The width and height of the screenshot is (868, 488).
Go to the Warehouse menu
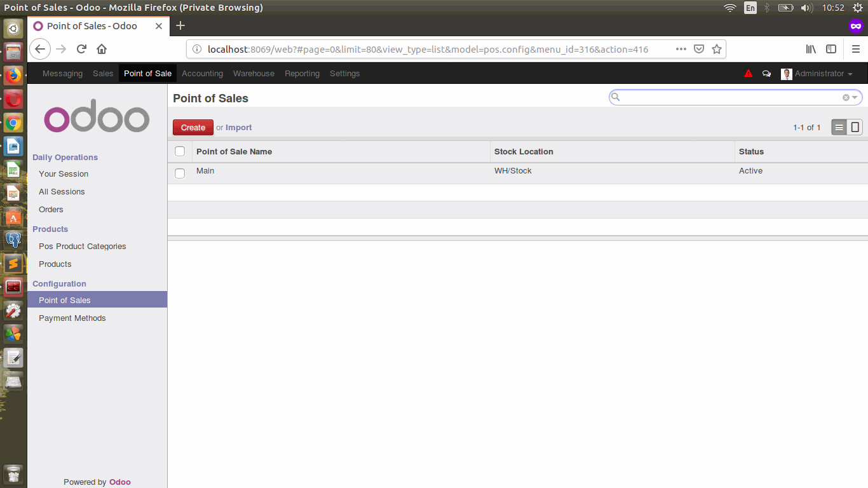(254, 74)
